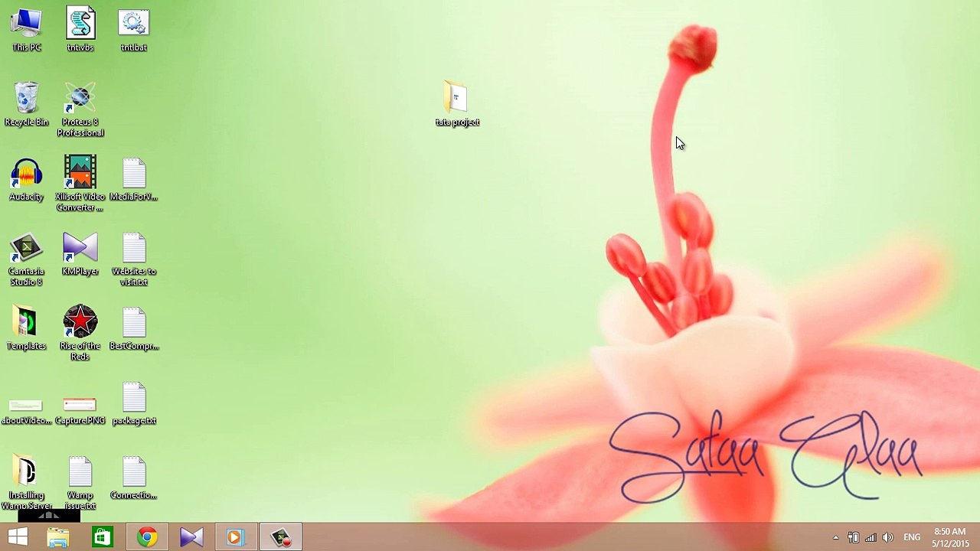This screenshot has width=980, height=551.
Task: Show hidden system tray icons
Action: (835, 537)
